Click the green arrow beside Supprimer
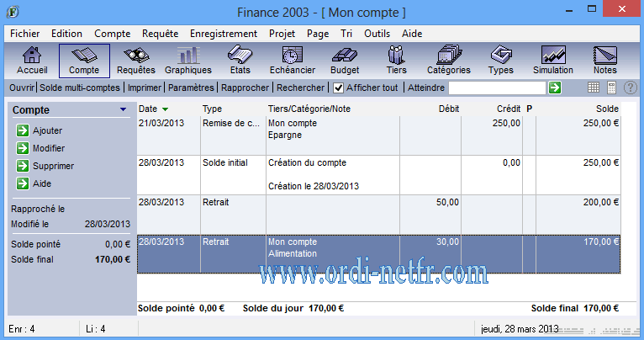The image size is (644, 340). 23,166
